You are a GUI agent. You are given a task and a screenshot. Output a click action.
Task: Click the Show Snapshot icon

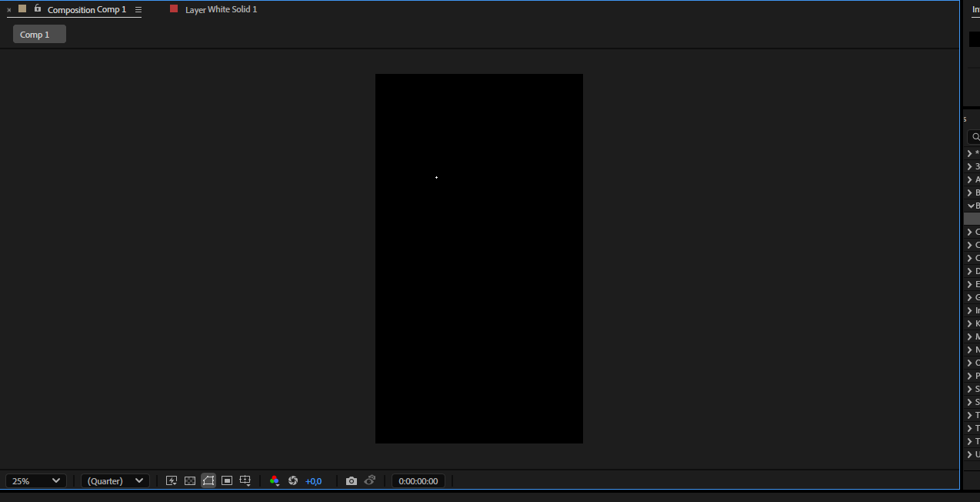point(370,480)
